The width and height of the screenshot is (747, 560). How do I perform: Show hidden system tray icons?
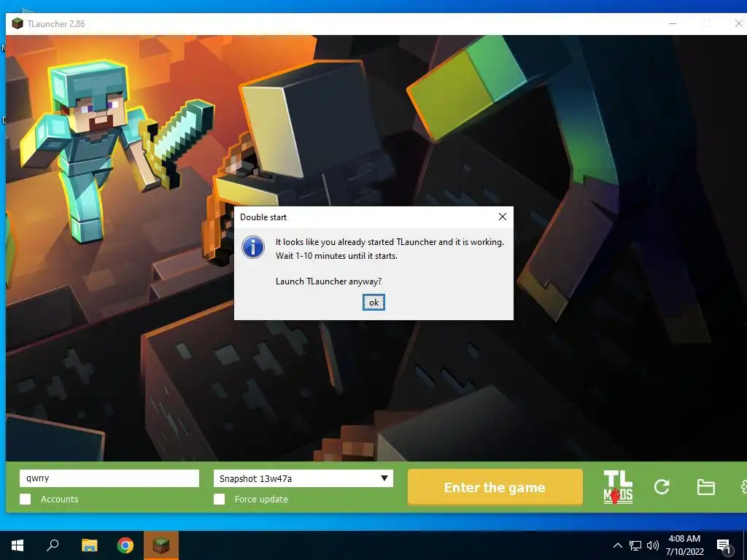(x=617, y=545)
